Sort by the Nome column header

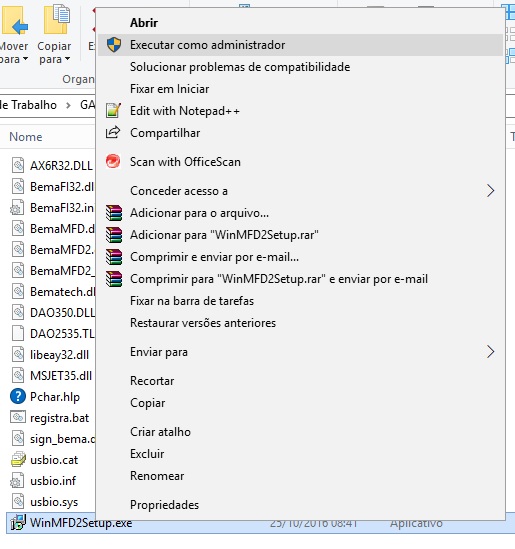[x=26, y=137]
